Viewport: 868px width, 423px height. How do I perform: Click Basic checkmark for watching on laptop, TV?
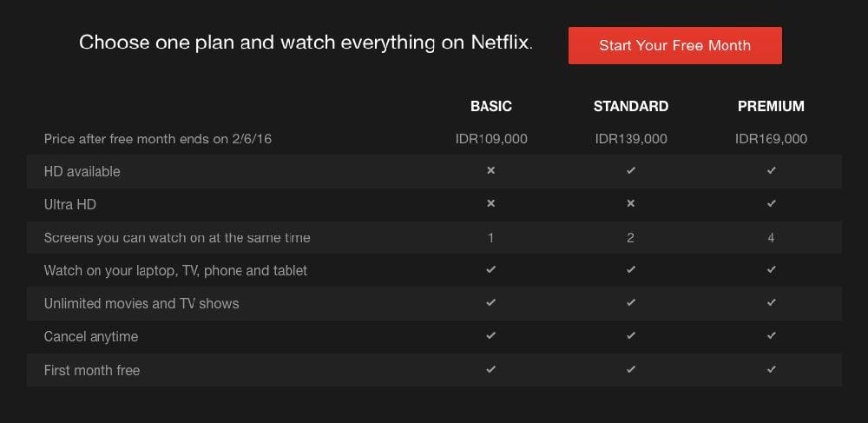[491, 270]
